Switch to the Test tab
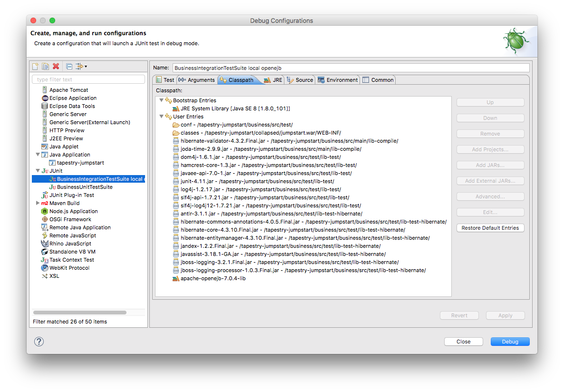The image size is (564, 392). (x=165, y=80)
